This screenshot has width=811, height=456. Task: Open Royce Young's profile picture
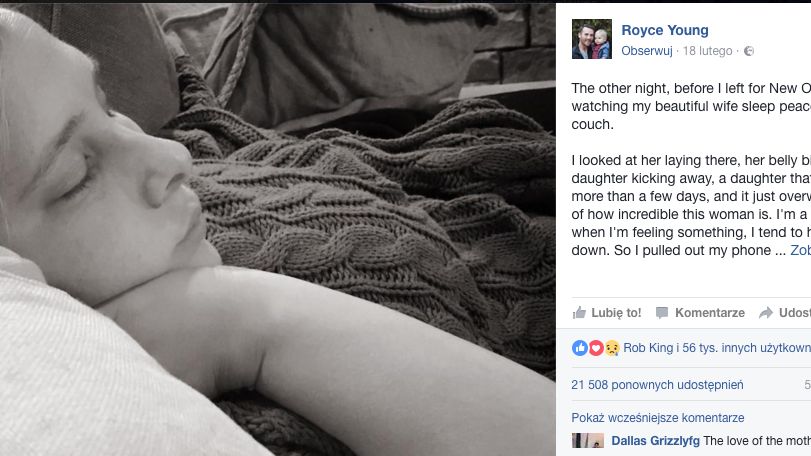(x=592, y=39)
